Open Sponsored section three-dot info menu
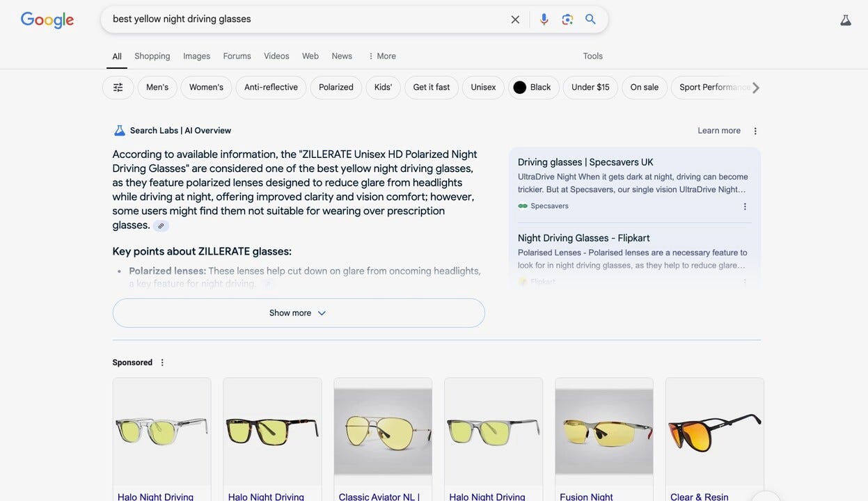This screenshot has height=501, width=868. coord(162,363)
